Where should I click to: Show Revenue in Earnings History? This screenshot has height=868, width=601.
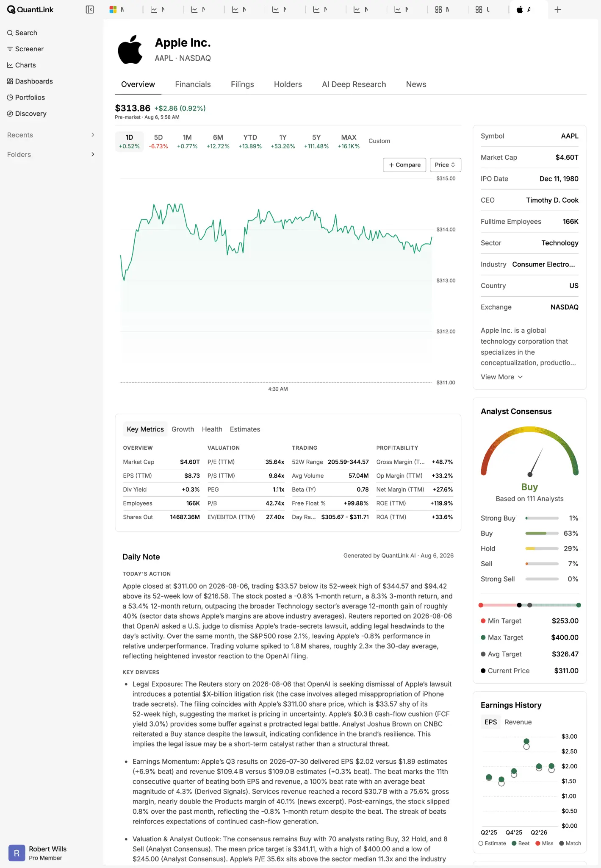[x=518, y=722]
